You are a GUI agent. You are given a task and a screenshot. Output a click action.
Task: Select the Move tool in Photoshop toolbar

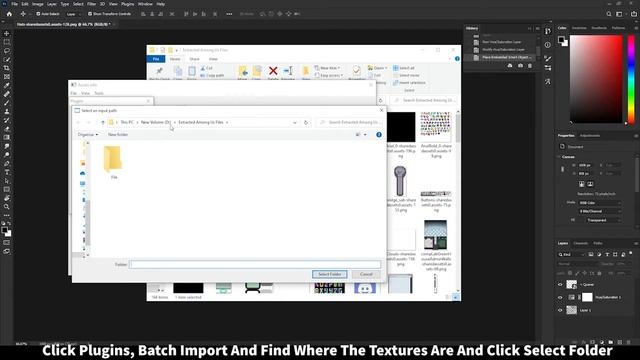click(7, 33)
